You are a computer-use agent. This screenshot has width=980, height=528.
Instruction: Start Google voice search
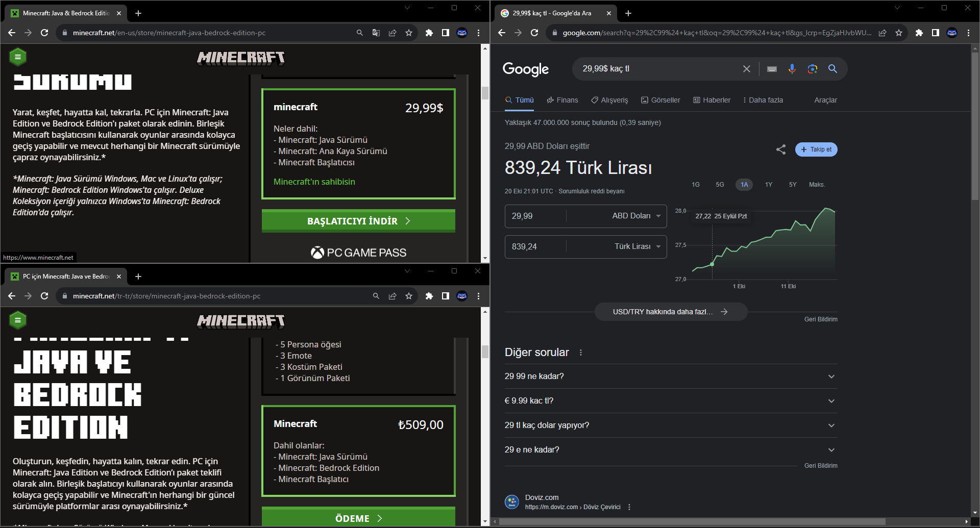point(792,69)
